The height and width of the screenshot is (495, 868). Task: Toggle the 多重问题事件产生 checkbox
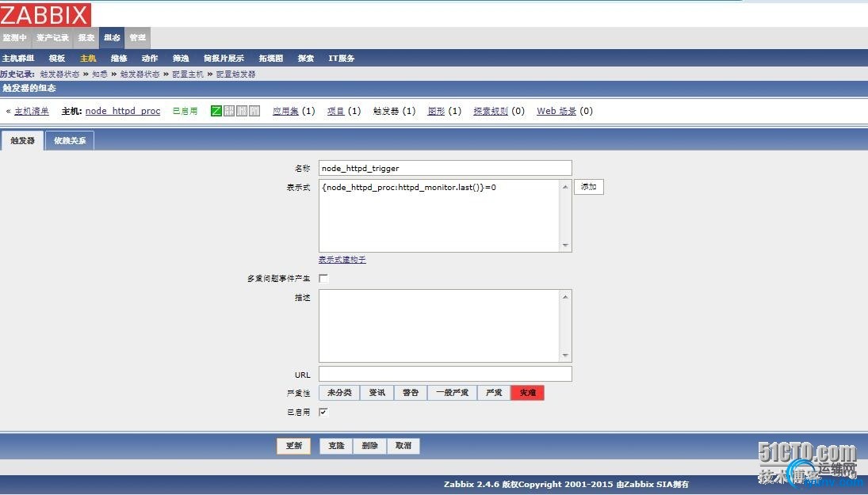[x=323, y=278]
